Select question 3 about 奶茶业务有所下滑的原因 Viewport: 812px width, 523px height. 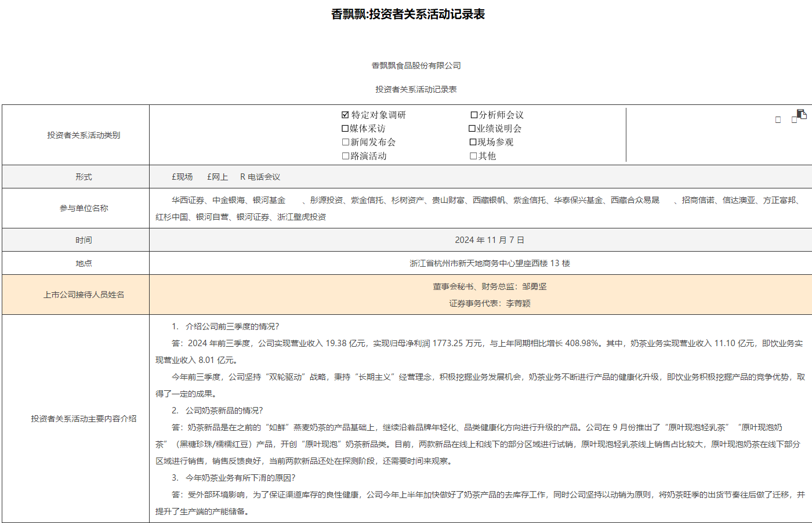234,478
